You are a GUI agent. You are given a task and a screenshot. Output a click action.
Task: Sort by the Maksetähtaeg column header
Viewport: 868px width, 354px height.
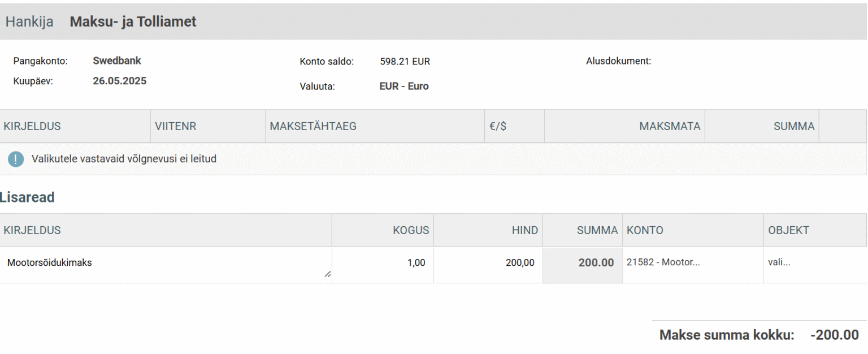(x=312, y=126)
